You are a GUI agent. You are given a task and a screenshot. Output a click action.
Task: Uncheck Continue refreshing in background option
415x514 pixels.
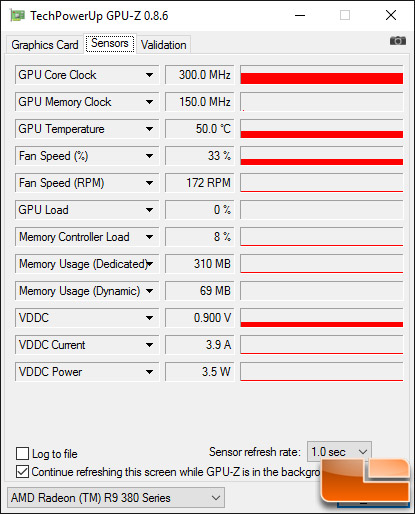click(22, 472)
